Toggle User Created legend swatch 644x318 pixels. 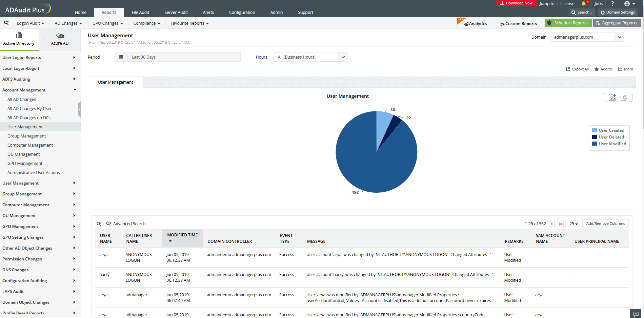[x=595, y=130]
